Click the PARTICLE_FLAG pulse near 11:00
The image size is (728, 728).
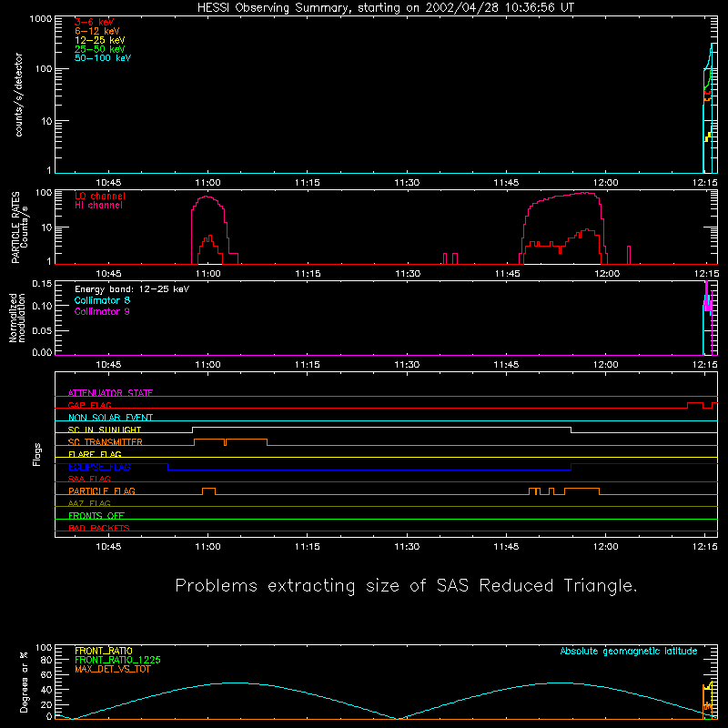[209, 490]
